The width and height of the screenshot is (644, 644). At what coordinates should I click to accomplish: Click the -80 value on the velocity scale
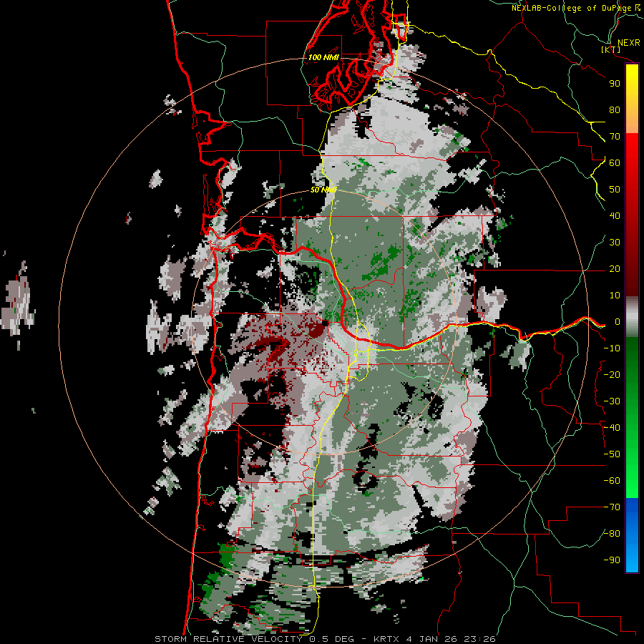click(x=612, y=534)
